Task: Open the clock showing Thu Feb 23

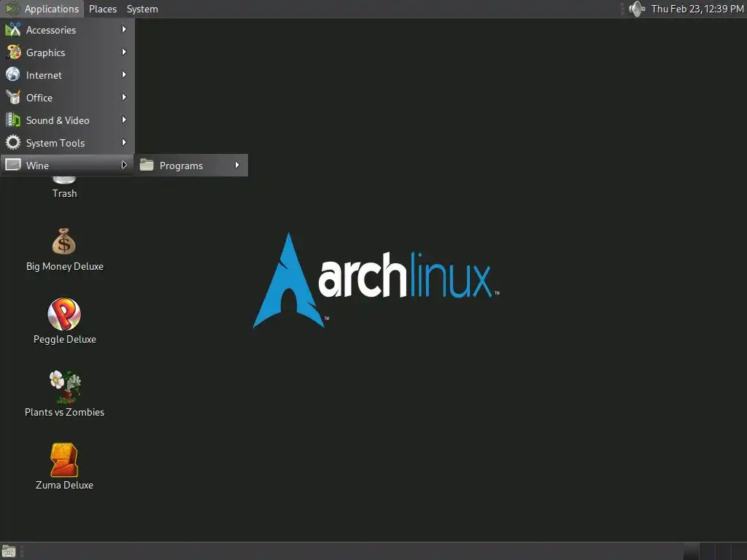Action: pos(697,9)
